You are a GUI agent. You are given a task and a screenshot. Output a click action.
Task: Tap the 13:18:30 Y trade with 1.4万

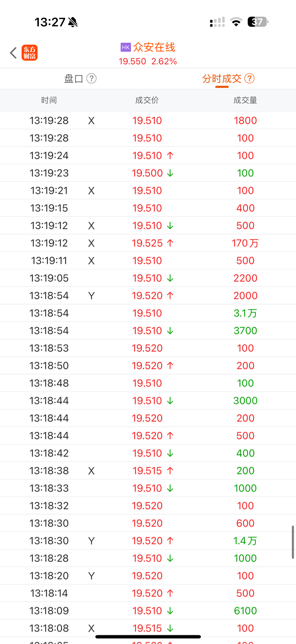(x=148, y=541)
